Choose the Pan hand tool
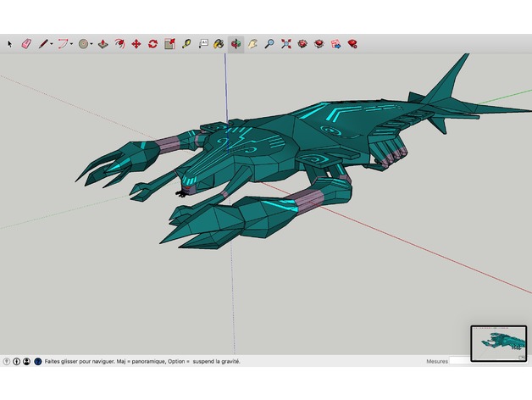This screenshot has height=400, width=532. [252, 43]
